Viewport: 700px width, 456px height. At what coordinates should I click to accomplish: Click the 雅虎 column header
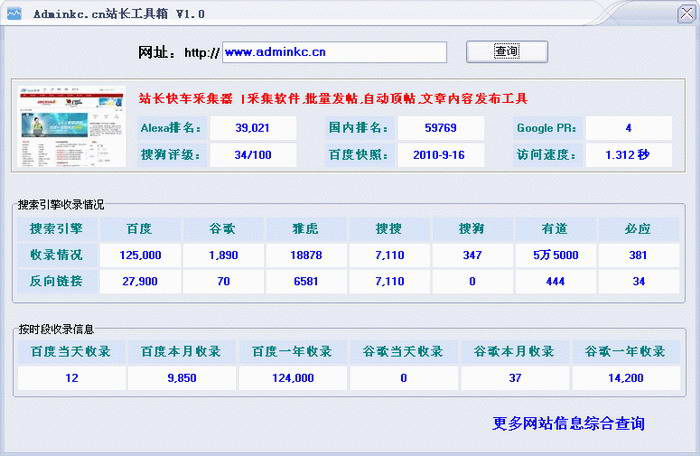tap(306, 229)
